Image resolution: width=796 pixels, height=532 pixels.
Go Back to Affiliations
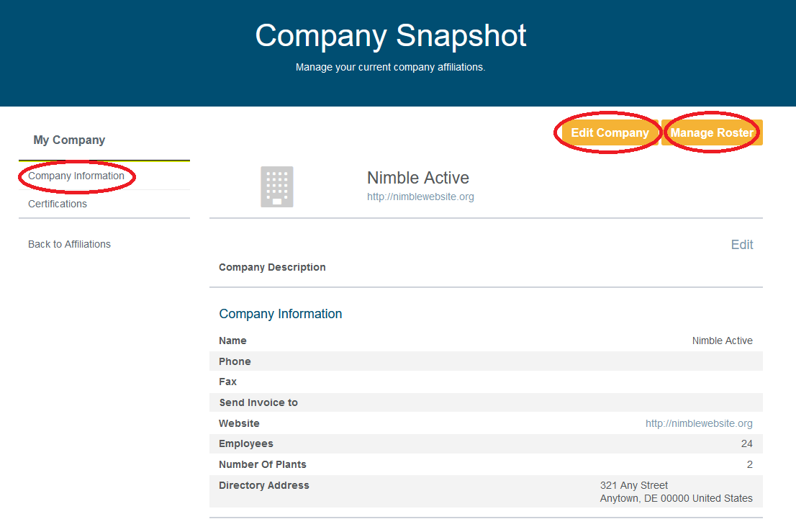[69, 244]
